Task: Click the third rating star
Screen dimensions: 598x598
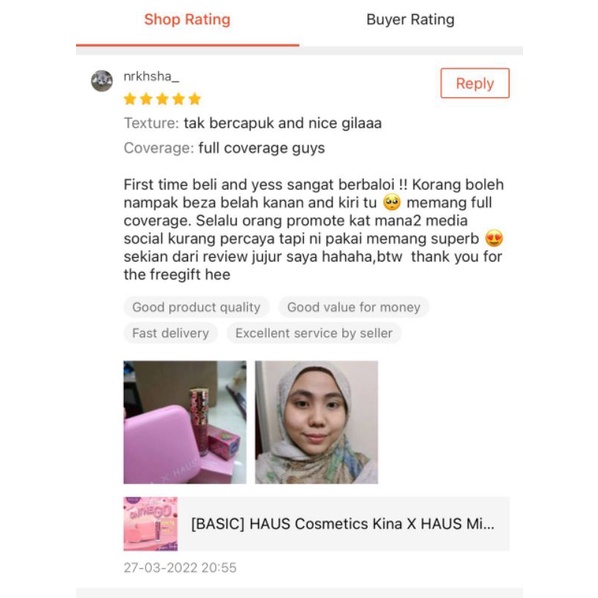Action: [162, 99]
